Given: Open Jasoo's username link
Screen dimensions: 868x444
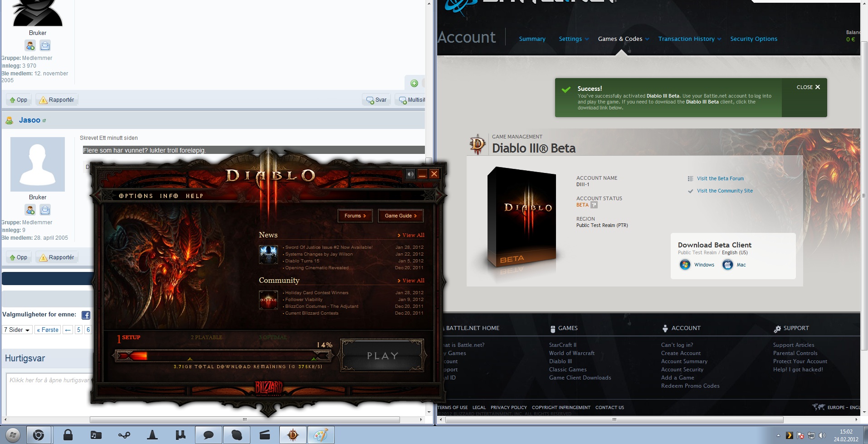Looking at the screenshot, I should (29, 120).
